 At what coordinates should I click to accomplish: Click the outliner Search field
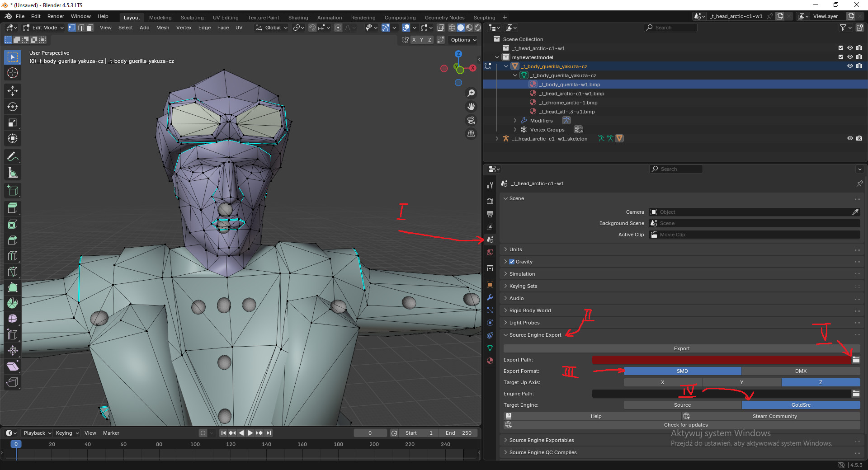tap(670, 27)
